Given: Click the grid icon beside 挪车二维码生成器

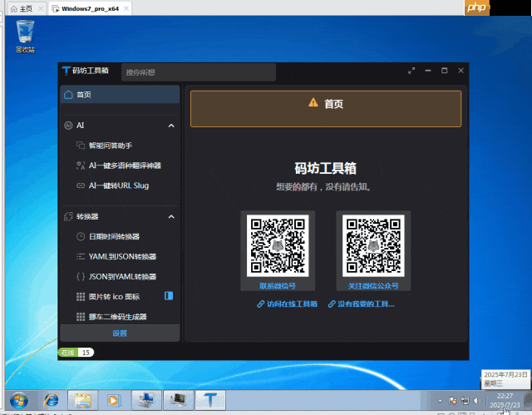Looking at the screenshot, I should point(81,317).
